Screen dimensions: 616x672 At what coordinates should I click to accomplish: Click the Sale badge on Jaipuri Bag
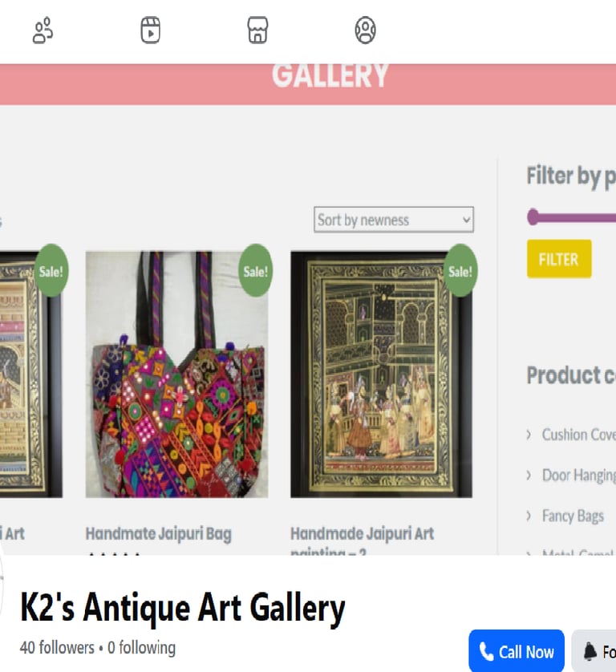pyautogui.click(x=256, y=270)
